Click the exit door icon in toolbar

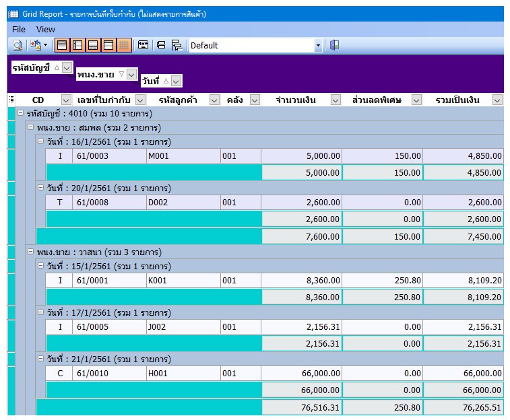point(334,45)
